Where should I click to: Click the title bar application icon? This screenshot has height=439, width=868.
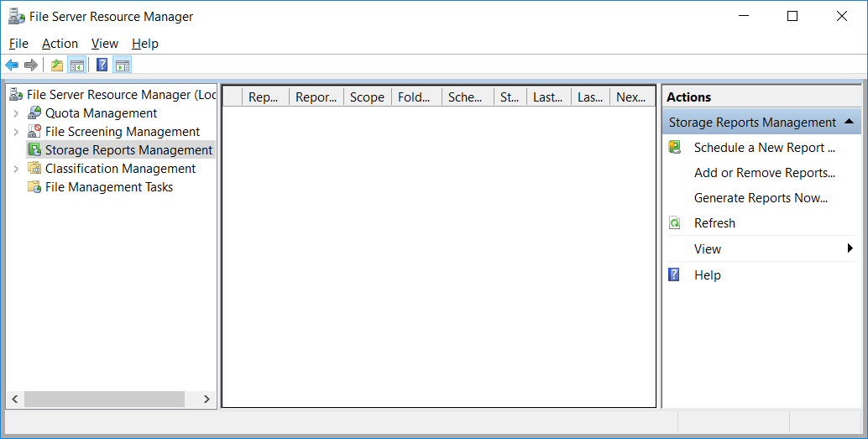(x=17, y=17)
